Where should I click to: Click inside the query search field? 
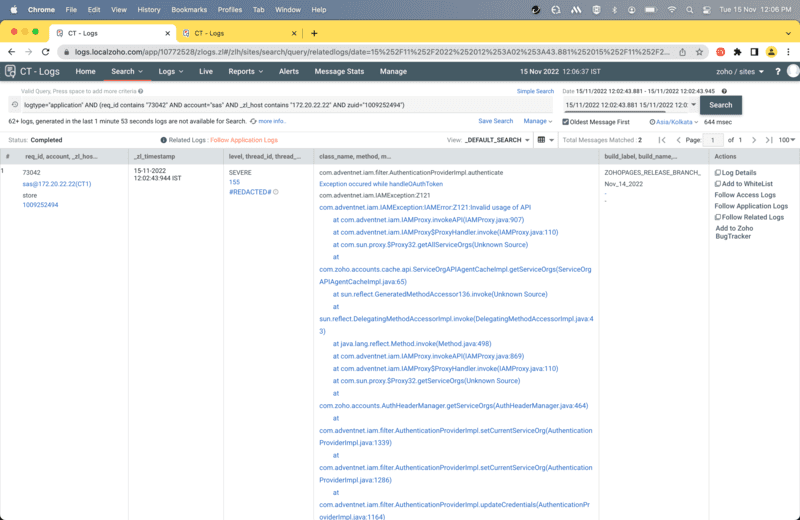coord(287,105)
